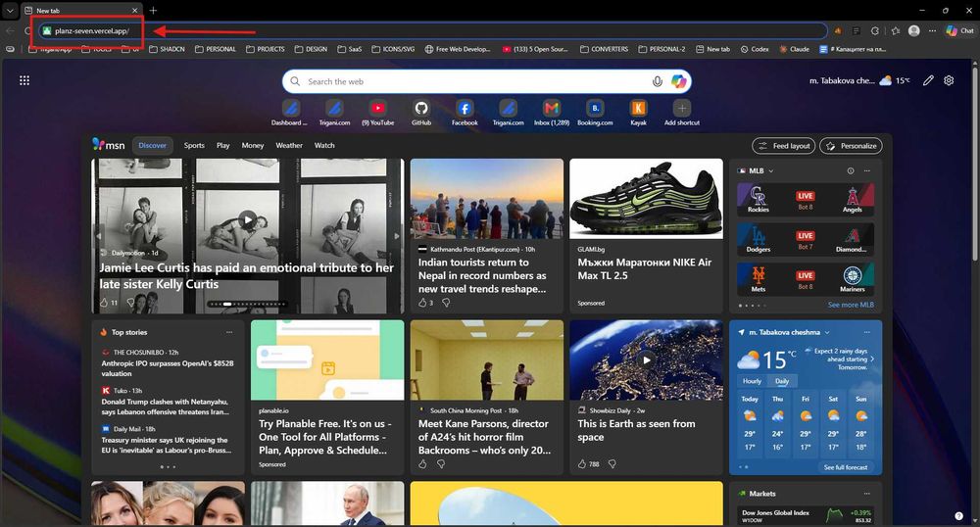The image size is (980, 527).
Task: Open the apps grid launcher icon
Action: tap(24, 80)
